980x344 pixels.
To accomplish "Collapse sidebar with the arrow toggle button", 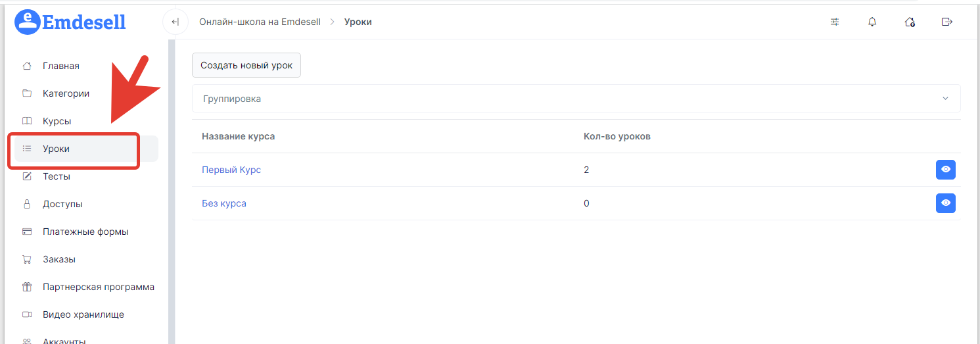I will pos(175,22).
